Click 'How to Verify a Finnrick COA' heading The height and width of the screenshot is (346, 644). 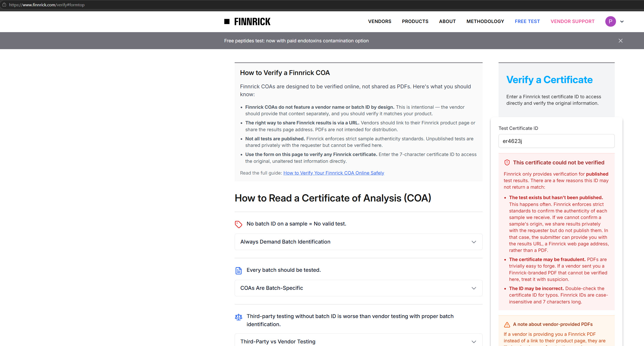tap(285, 73)
